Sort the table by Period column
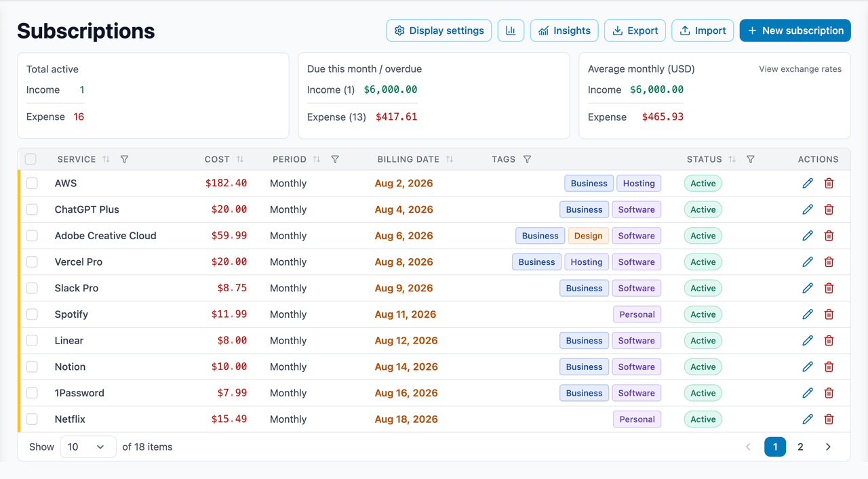The width and height of the screenshot is (868, 479). point(317,159)
